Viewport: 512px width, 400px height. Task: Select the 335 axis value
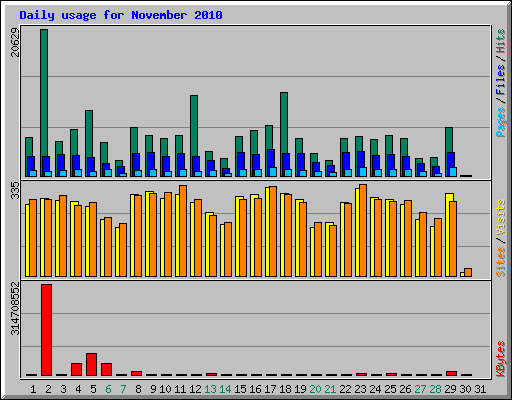tap(15, 191)
